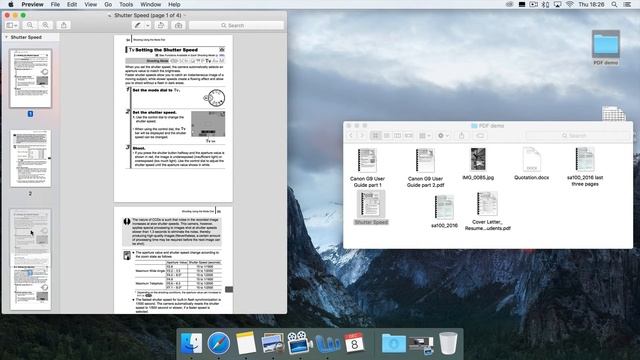Image resolution: width=640 pixels, height=360 pixels.
Task: Open the sidebar view options dropdown in Preview
Action: tap(12, 25)
